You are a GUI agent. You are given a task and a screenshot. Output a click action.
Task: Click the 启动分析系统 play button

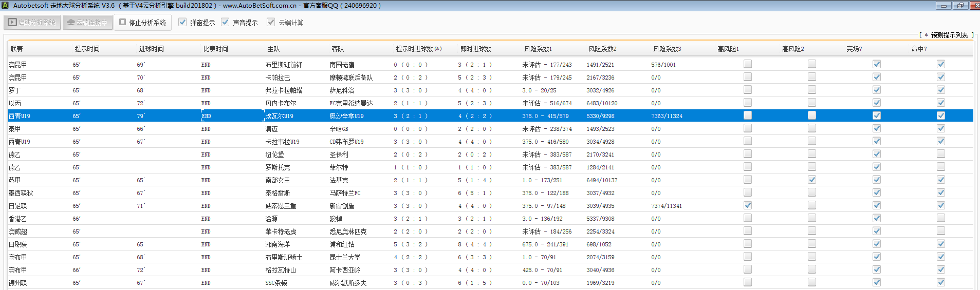pos(32,23)
